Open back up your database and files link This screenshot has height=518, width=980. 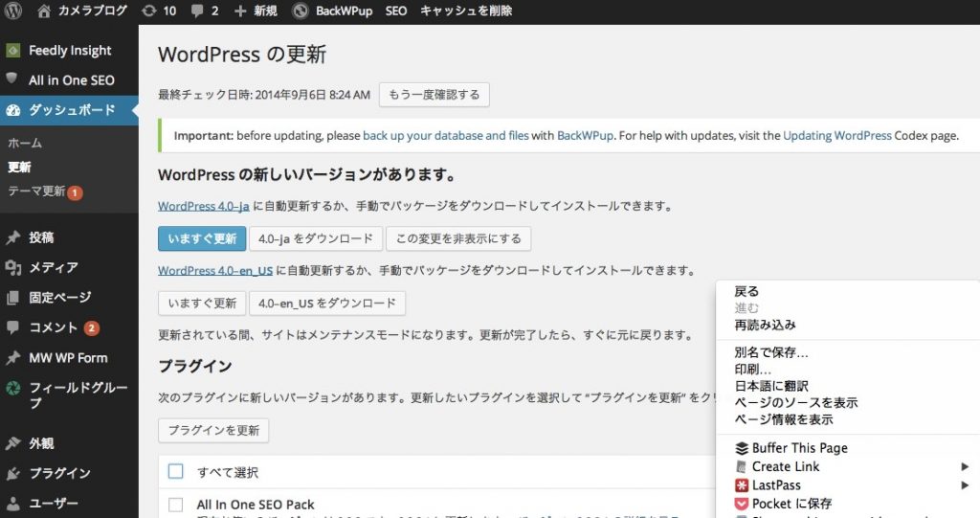tap(446, 136)
